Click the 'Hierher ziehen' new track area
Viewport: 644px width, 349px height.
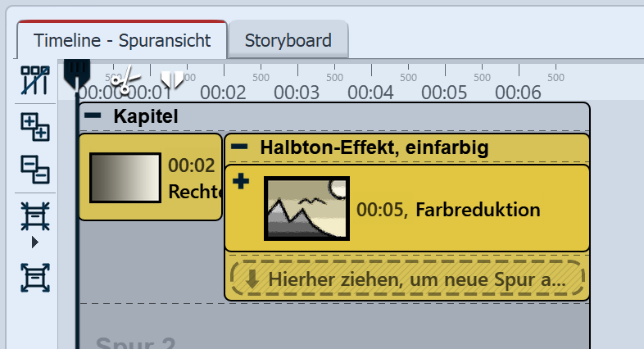tap(408, 279)
